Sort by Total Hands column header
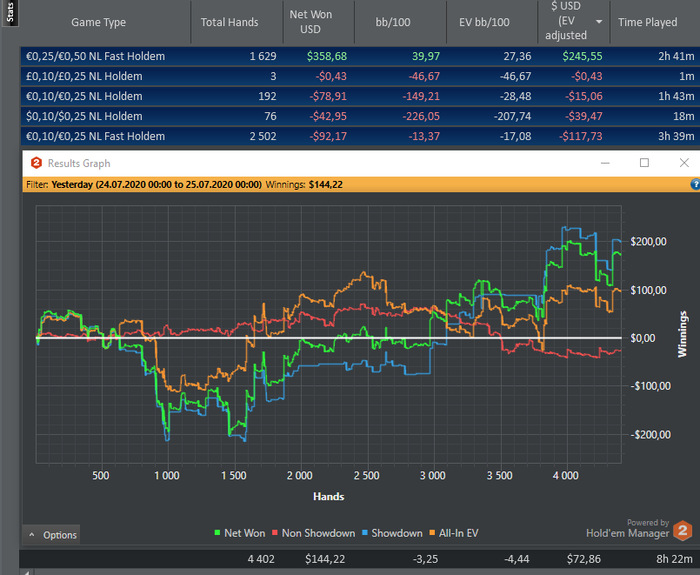The width and height of the screenshot is (700, 575). [229, 22]
